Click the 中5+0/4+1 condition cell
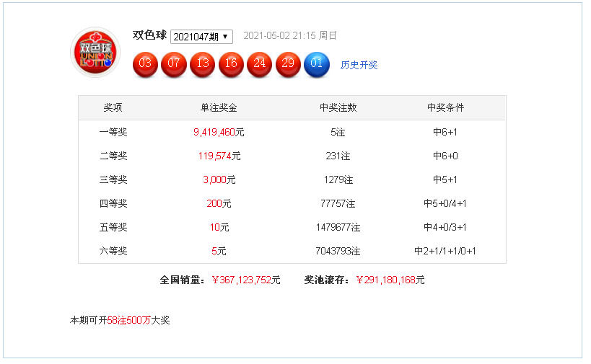This screenshot has height=364, width=591. tap(445, 204)
